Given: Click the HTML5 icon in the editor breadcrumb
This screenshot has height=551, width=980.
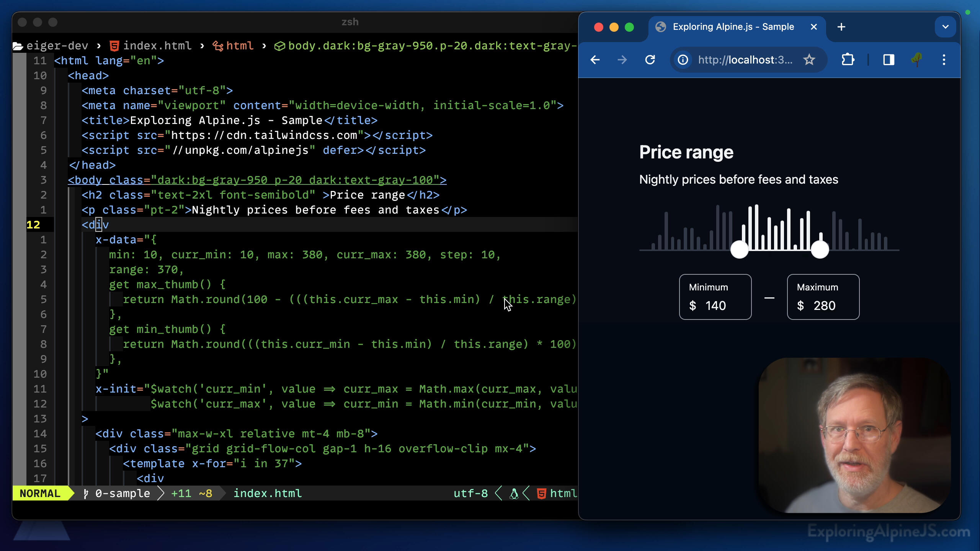Looking at the screenshot, I should click(x=114, y=46).
